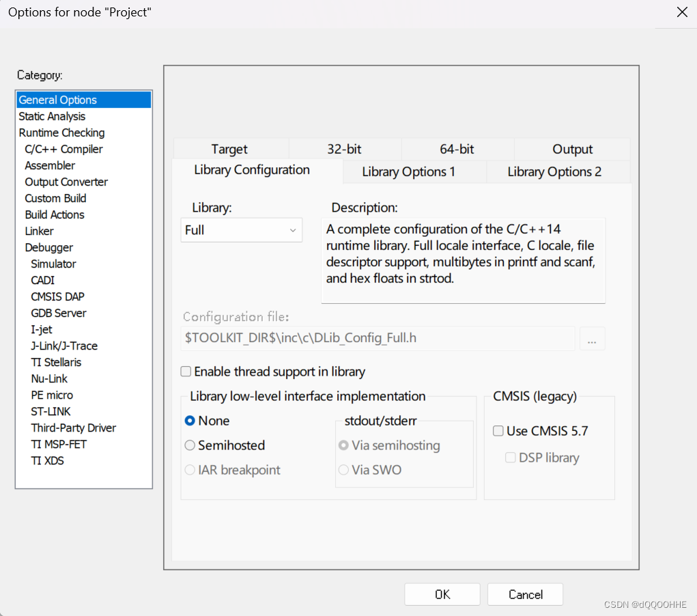Open the Static Analysis category
Viewport: 697px width, 616px height.
(x=52, y=116)
